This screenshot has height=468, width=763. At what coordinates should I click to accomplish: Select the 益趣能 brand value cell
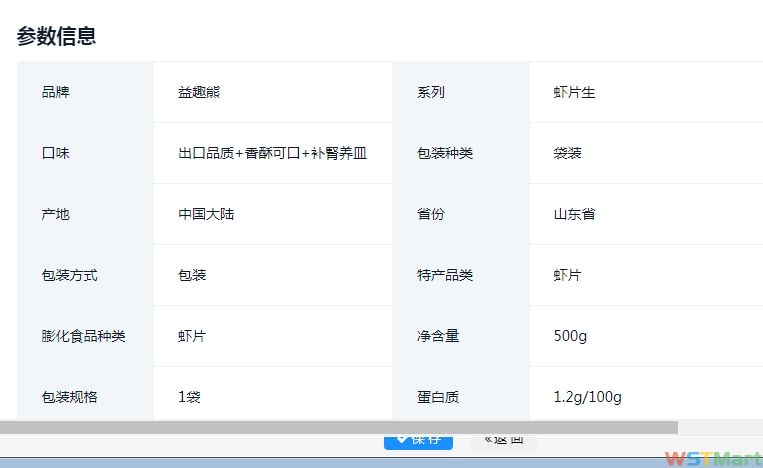point(199,92)
